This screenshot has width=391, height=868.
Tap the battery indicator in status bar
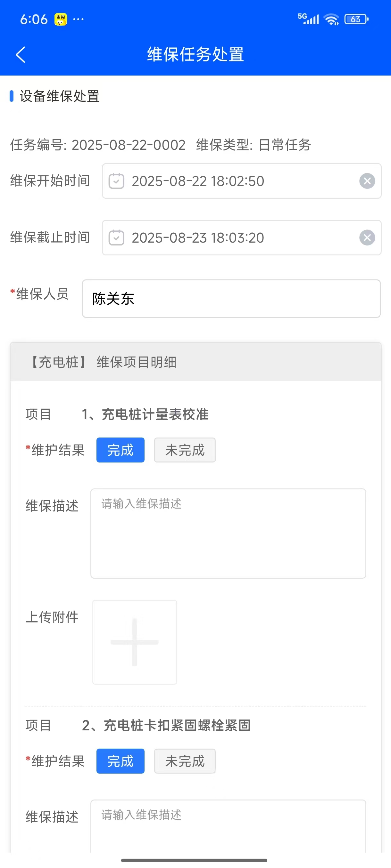[x=356, y=20]
